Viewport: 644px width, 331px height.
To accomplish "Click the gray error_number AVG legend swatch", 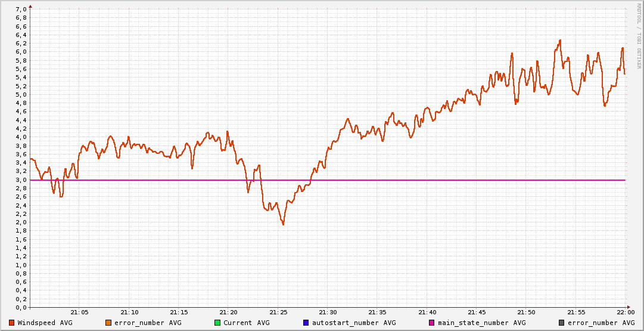I will click(561, 323).
